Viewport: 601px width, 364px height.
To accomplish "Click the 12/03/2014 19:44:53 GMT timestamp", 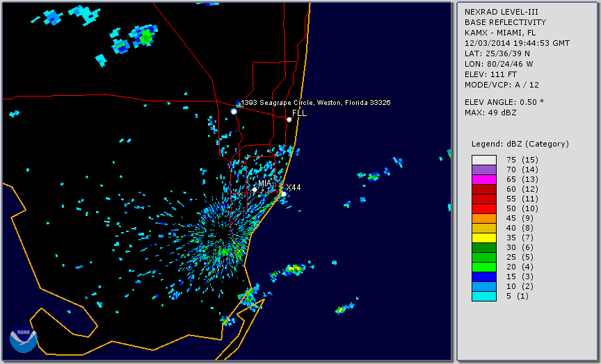I will [517, 43].
